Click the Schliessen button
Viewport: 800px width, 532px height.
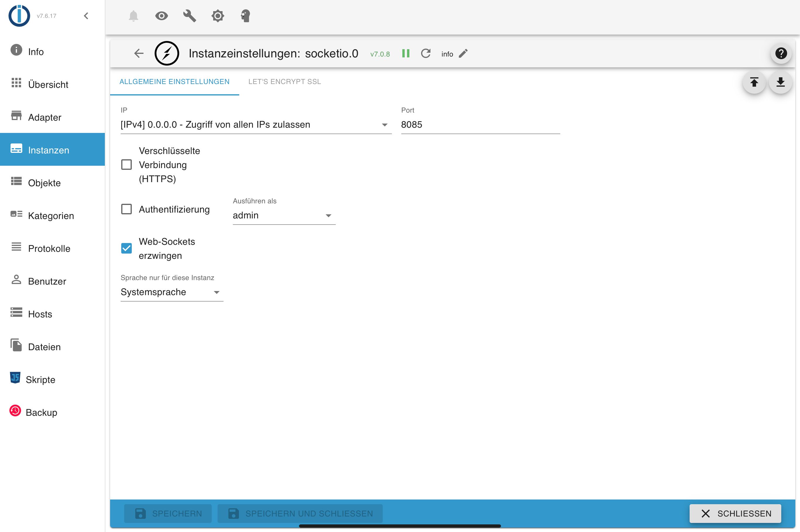(735, 513)
